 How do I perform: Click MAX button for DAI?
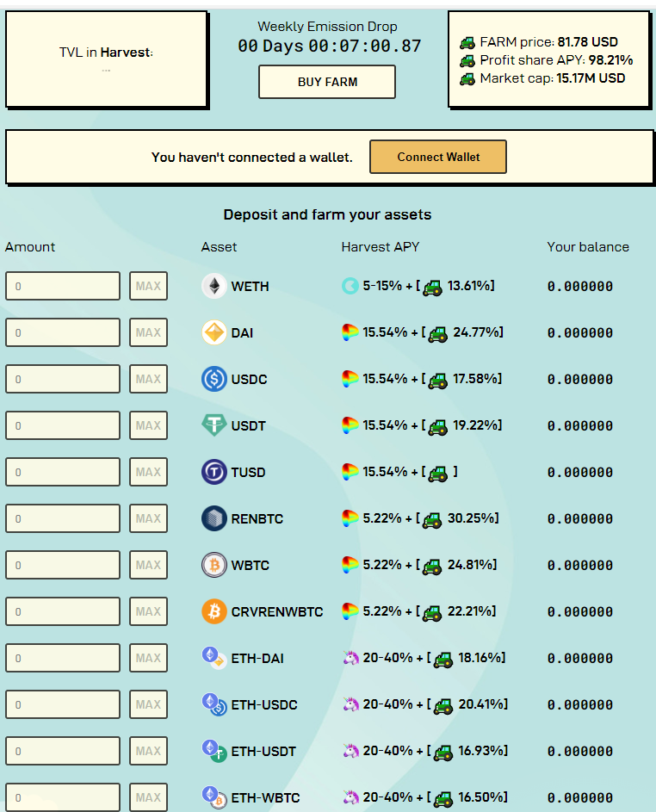coord(149,332)
